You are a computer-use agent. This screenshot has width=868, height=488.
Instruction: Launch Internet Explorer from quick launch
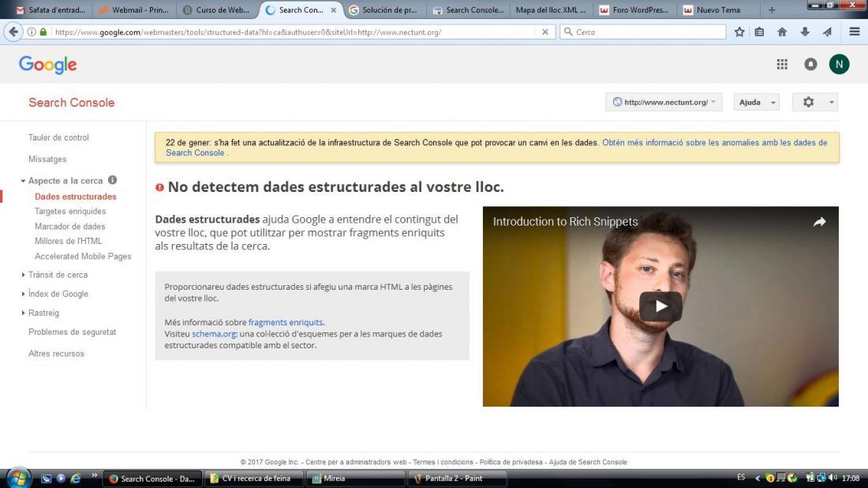pos(75,478)
